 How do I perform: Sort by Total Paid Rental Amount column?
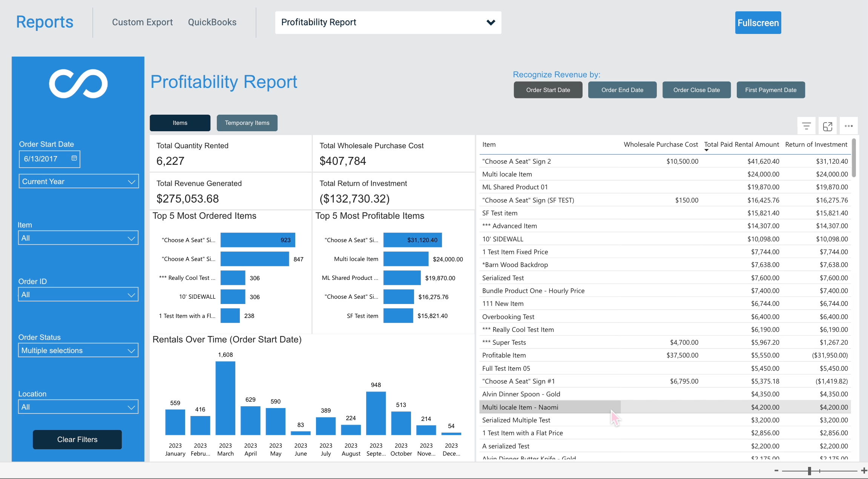(741, 144)
